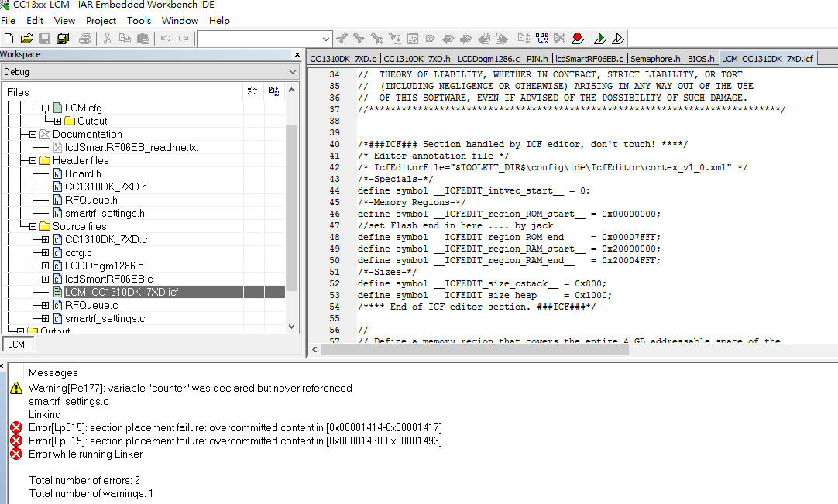The image size is (838, 504).
Task: Expand LCDDogm1286.c tree node
Action: coord(45,266)
